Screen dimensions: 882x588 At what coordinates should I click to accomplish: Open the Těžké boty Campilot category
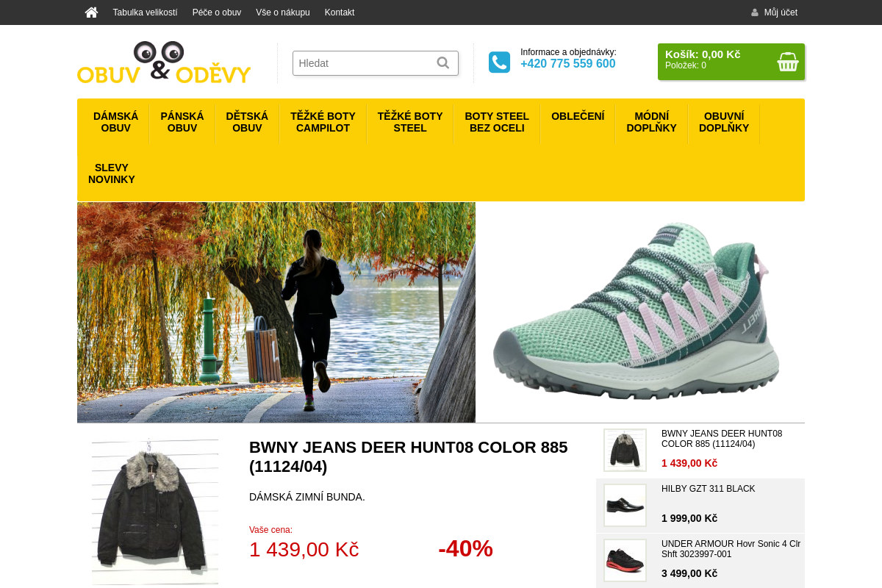pos(323,122)
